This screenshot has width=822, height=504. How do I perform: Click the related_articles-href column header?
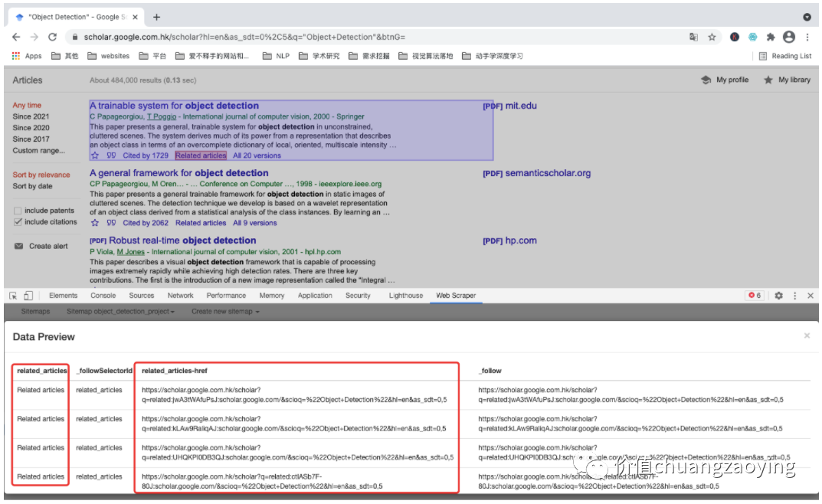click(175, 371)
